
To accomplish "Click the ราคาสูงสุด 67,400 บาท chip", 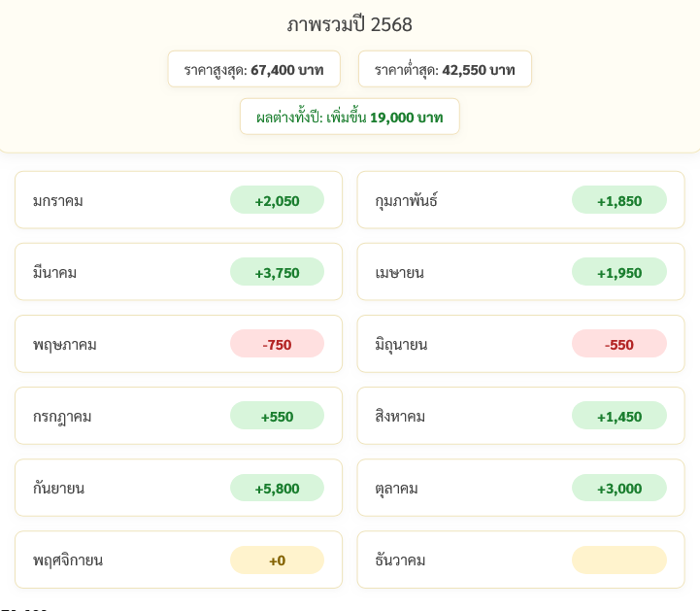I will coord(253,70).
